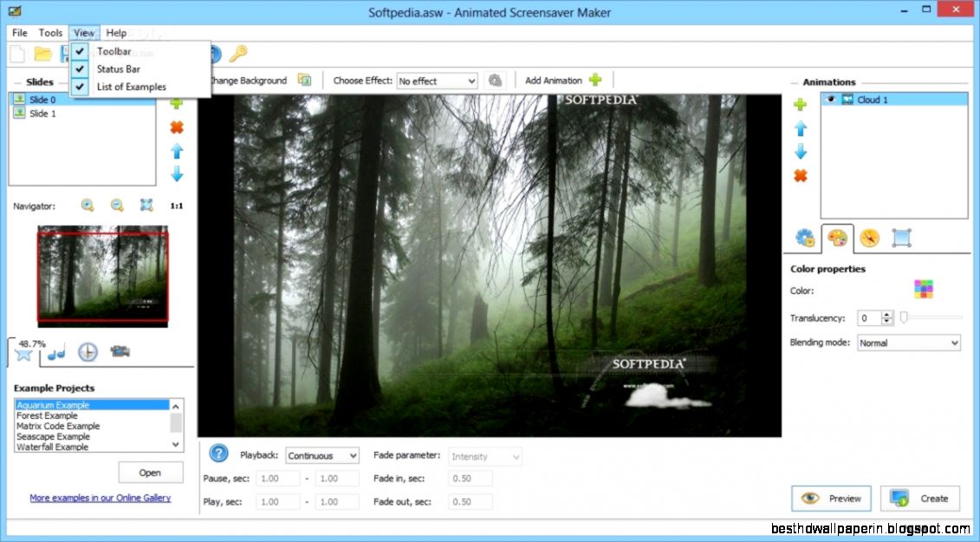
Task: Open the Help menu
Action: coord(116,32)
